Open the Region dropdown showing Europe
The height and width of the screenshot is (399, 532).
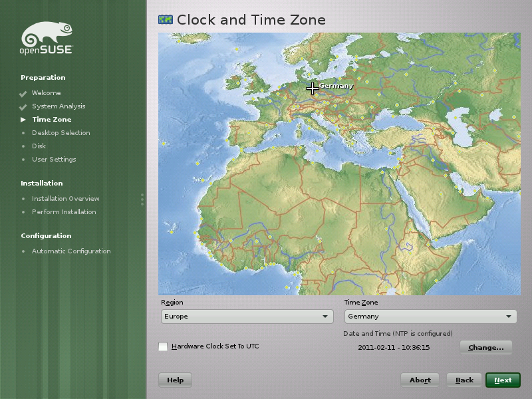click(x=246, y=317)
